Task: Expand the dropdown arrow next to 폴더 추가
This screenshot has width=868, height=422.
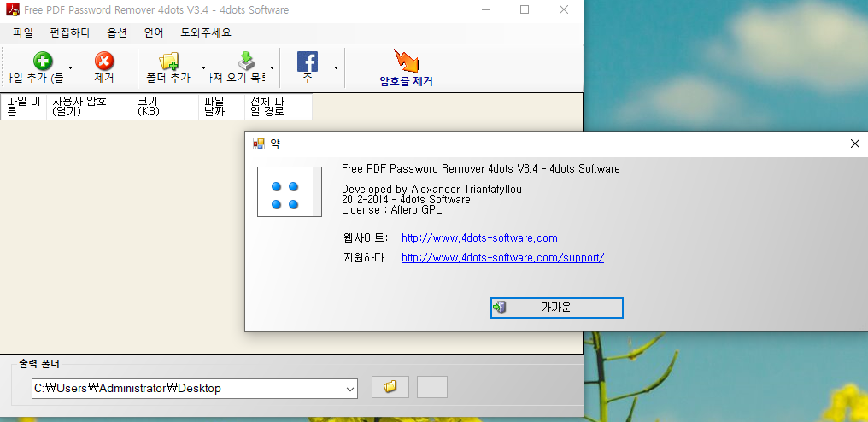Action: pyautogui.click(x=203, y=68)
